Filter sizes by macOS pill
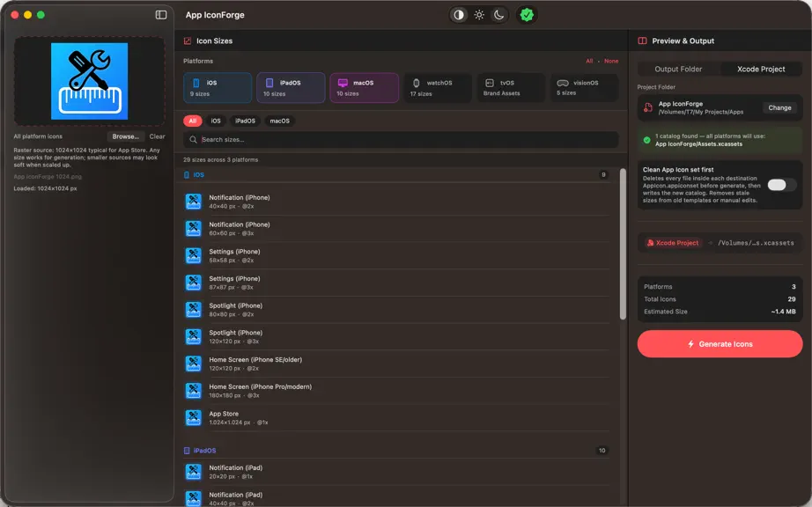 click(x=280, y=121)
